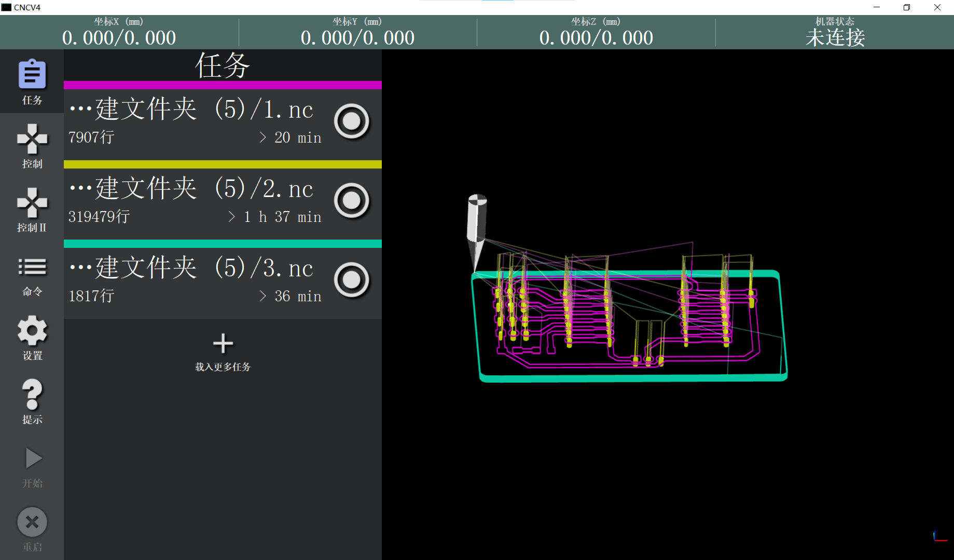Viewport: 954px width, 560px height.
Task: Click the magenta color bar above 1.nc
Action: pyautogui.click(x=223, y=85)
